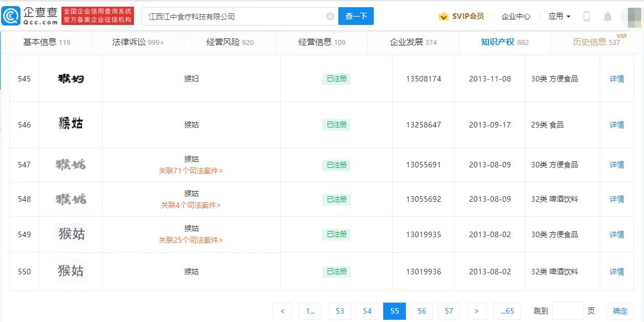Click trademark name 猴妇 in row 545
The image size is (644, 322).
click(192, 79)
